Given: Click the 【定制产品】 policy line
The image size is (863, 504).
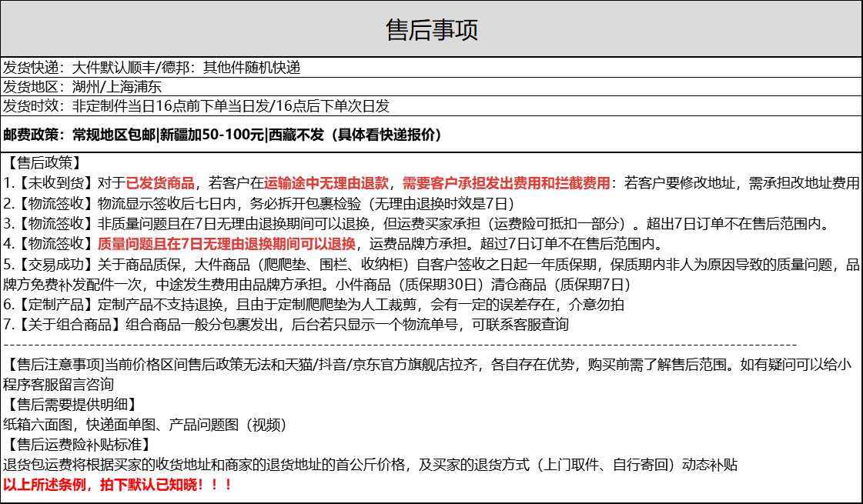Looking at the screenshot, I should click(x=314, y=305).
